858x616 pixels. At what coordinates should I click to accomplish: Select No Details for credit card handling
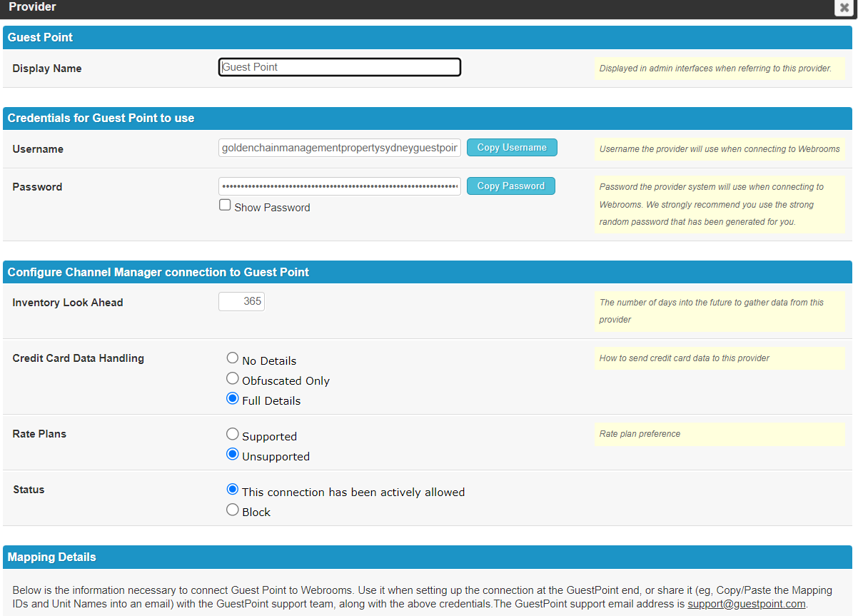[x=232, y=358]
